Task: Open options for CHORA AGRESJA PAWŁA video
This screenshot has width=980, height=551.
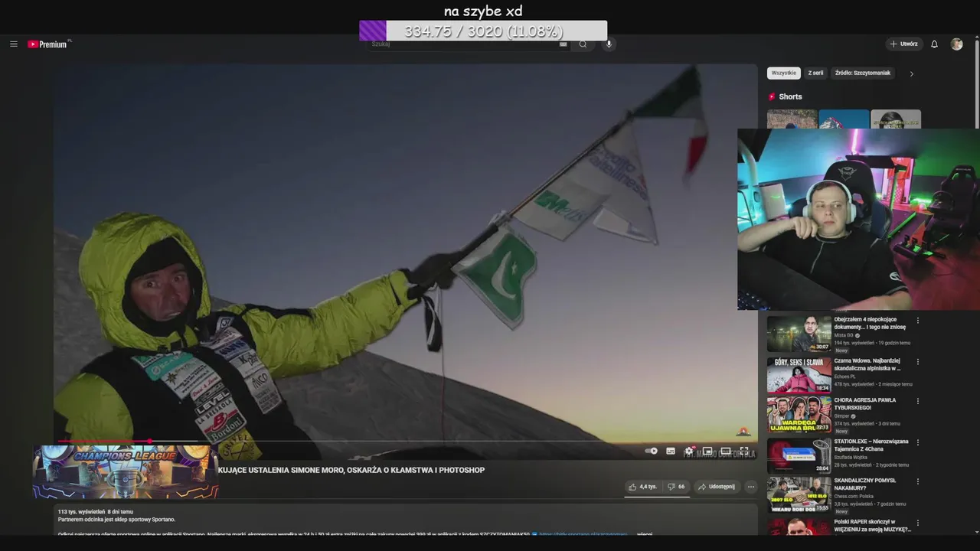Action: point(918,401)
